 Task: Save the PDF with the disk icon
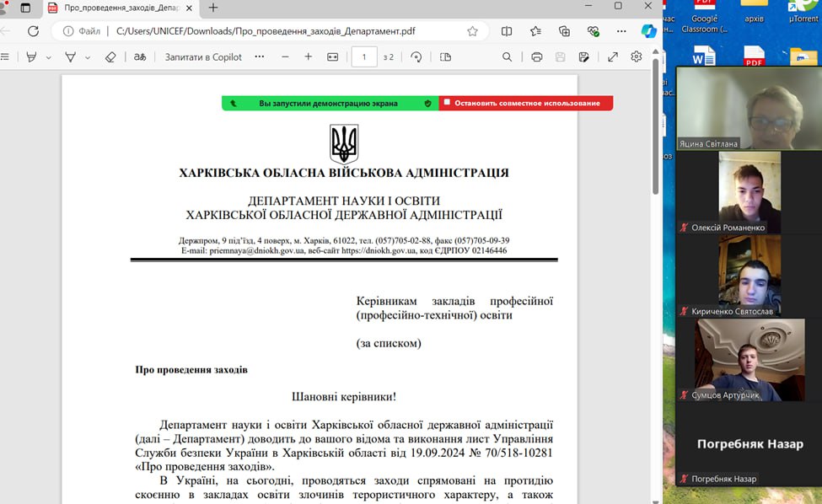tap(561, 57)
